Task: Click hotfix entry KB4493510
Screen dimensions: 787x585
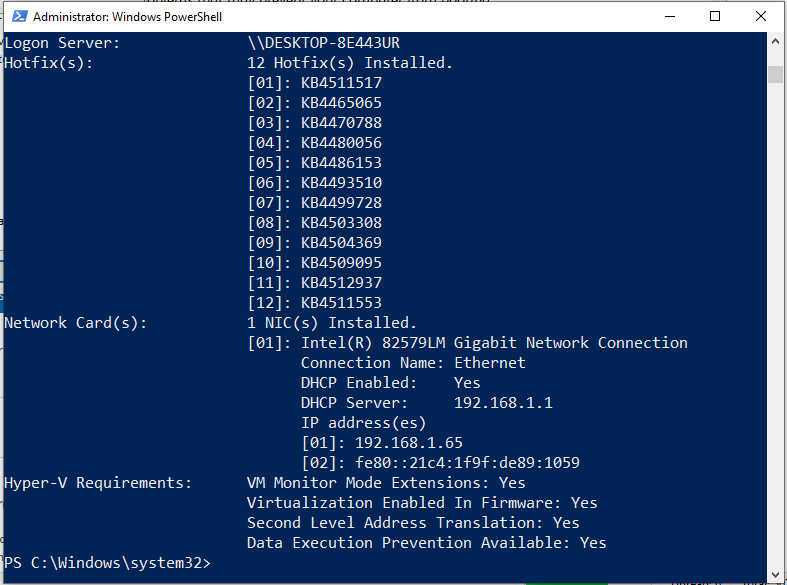Action: point(341,183)
